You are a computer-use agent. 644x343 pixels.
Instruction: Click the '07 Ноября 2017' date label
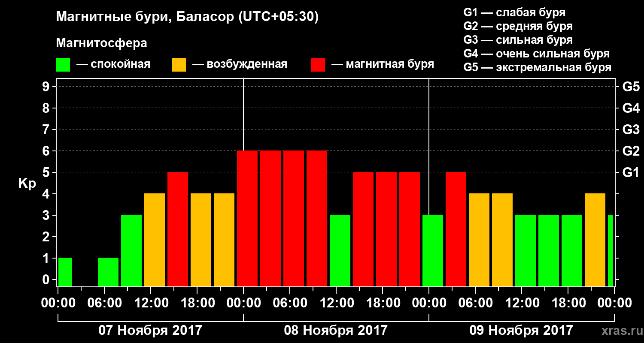tap(150, 331)
